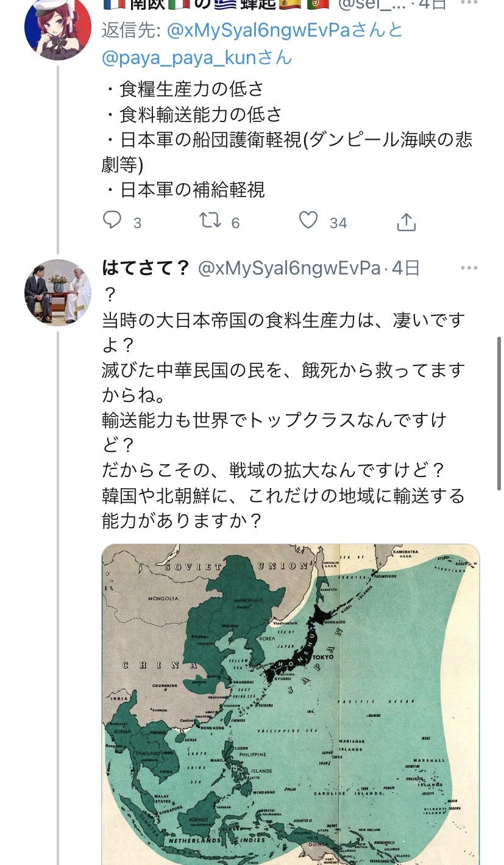
Task: Tap the retweet count 6
Action: [236, 223]
